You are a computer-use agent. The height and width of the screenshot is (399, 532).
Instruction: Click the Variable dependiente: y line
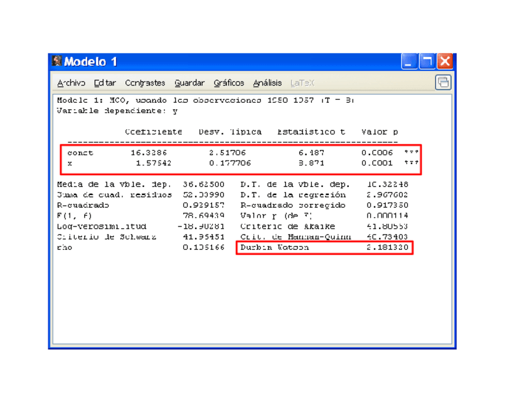tap(117, 111)
